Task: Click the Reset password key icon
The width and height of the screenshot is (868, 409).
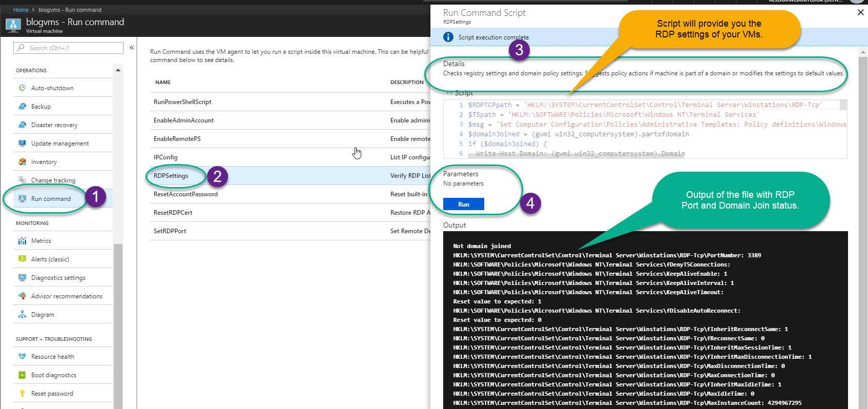Action: 22,394
